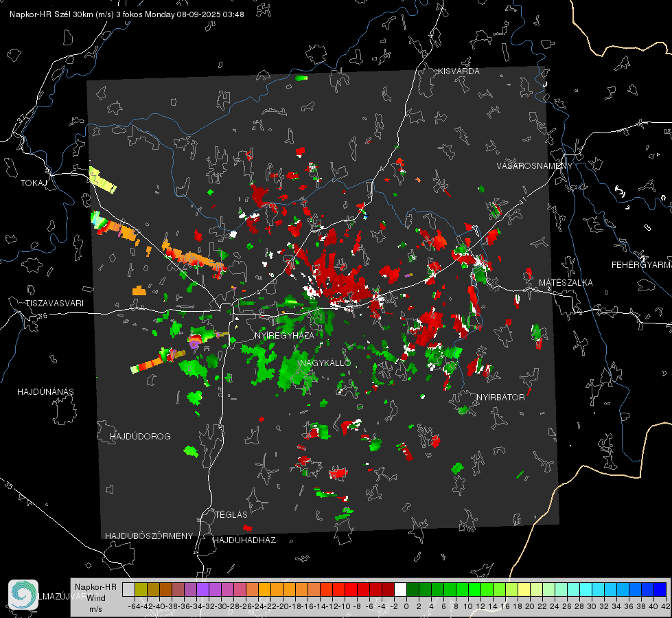Click the NYÍRBÁTOR town label

[500, 397]
